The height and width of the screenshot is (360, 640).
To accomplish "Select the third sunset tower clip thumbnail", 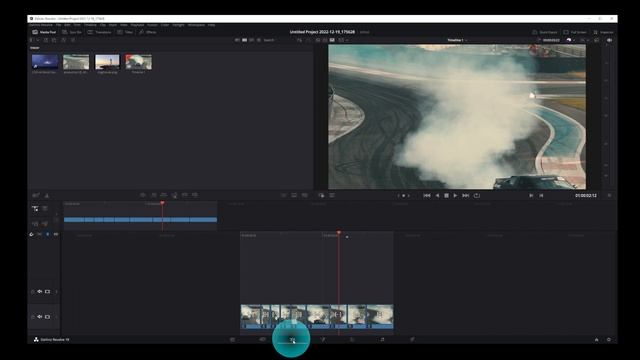I will (x=107, y=62).
